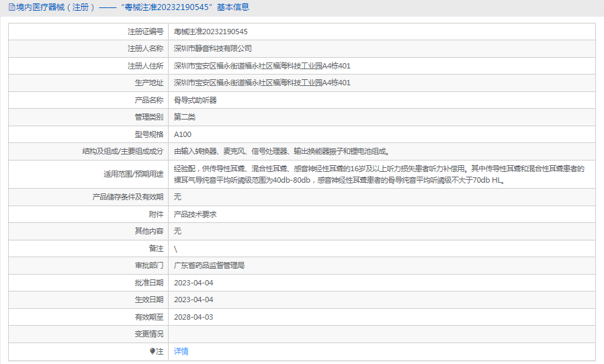This screenshot has height=364, width=604.
Task: Click the 注册证编号 label
Action: (146, 32)
